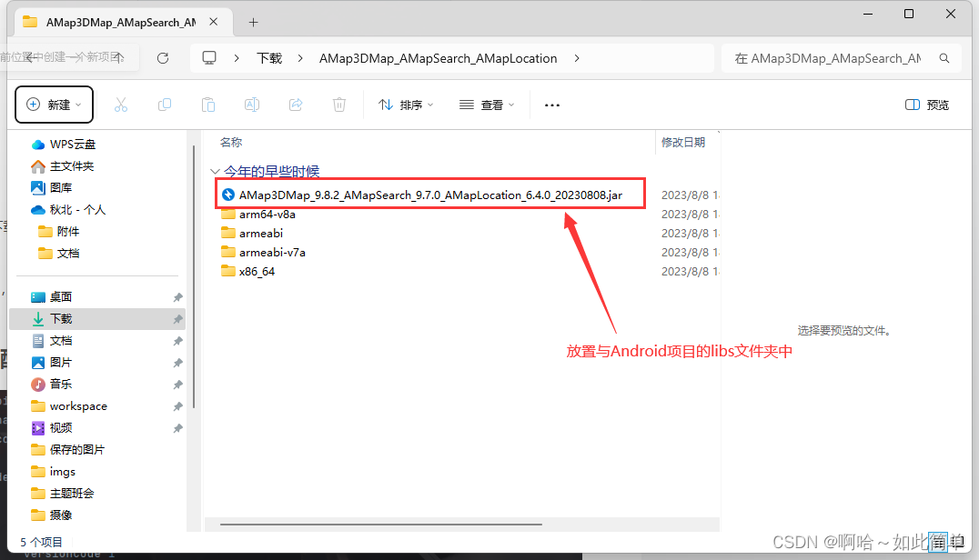This screenshot has height=560, width=979.
Task: Open imgs folder in sidebar
Action: [62, 472]
